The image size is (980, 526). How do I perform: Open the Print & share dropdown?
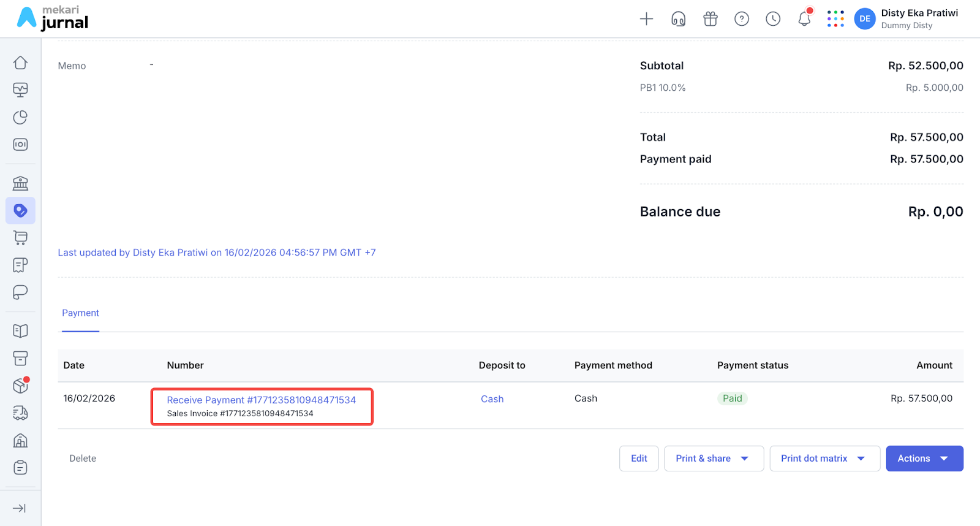pyautogui.click(x=713, y=459)
